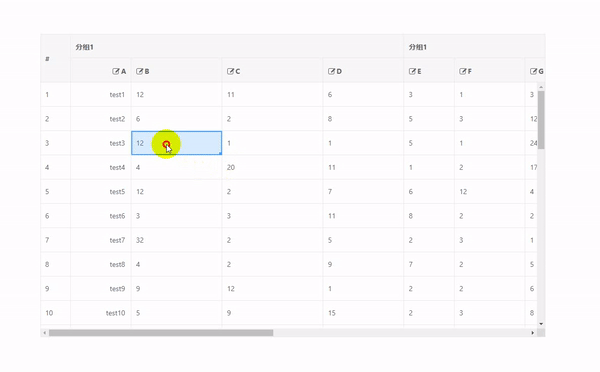Image resolution: width=600 pixels, height=372 pixels.
Task: Click the vertical scrollbar up arrow
Action: tap(541, 87)
